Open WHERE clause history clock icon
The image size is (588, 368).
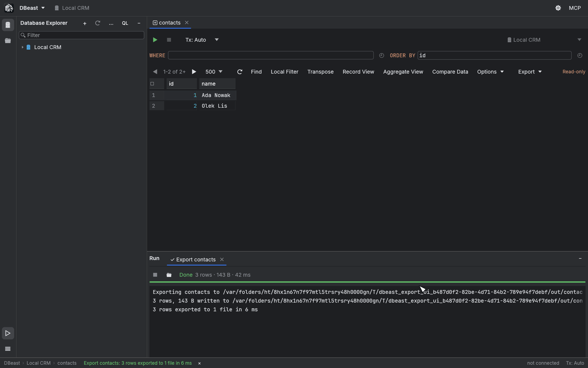382,55
